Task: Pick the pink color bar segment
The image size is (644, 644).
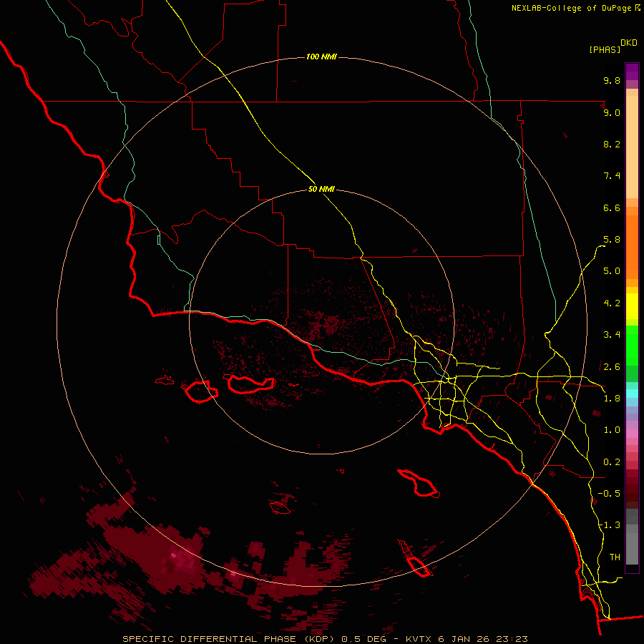Action: 632,434
